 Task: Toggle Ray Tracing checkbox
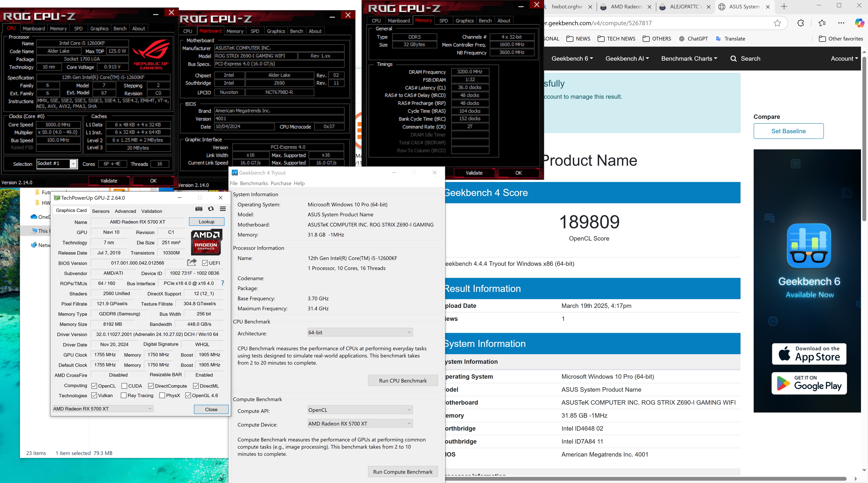click(123, 395)
